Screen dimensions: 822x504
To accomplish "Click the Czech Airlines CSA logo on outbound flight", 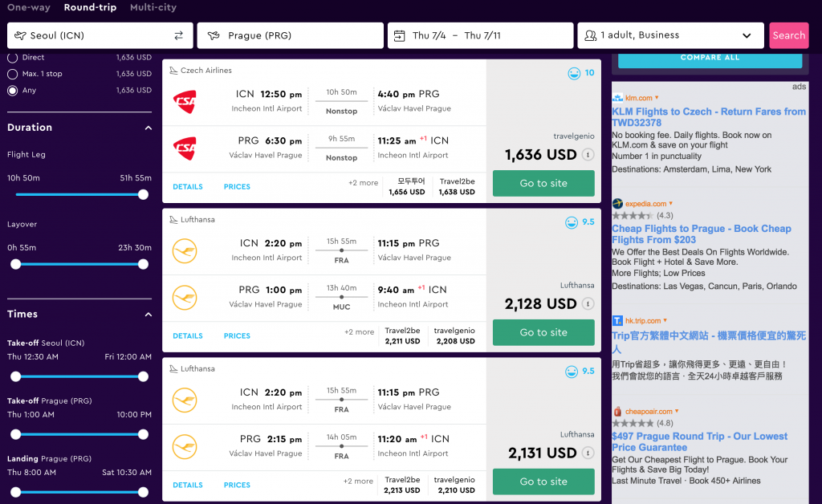I will 185,102.
